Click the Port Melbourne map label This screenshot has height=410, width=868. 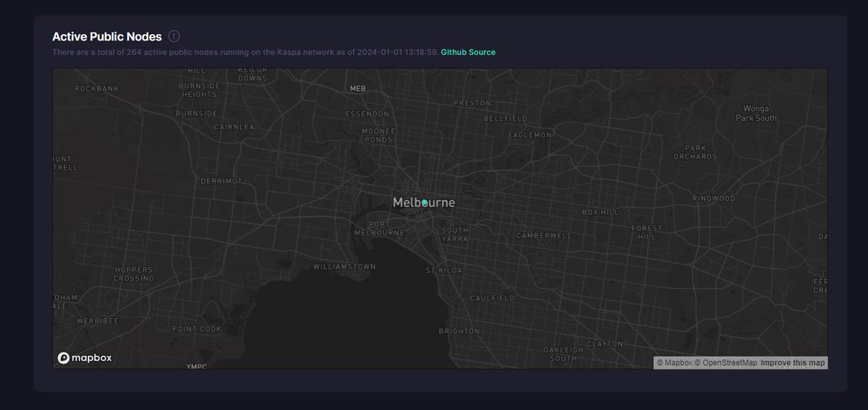[380, 229]
